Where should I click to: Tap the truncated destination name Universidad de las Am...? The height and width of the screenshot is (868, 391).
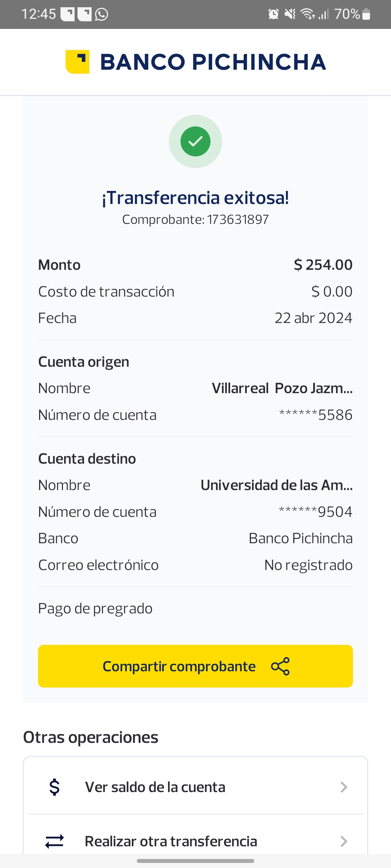tap(277, 485)
